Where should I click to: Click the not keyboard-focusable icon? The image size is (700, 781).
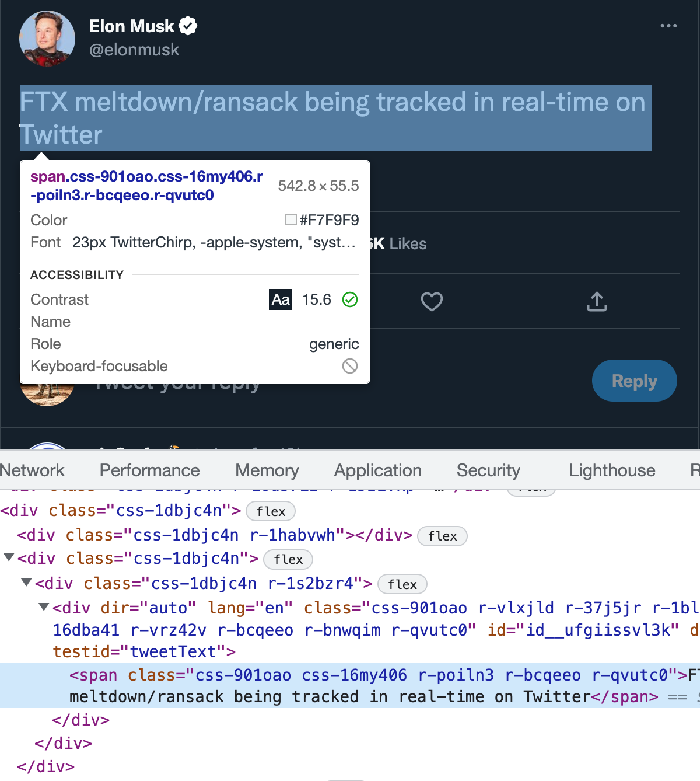(350, 366)
